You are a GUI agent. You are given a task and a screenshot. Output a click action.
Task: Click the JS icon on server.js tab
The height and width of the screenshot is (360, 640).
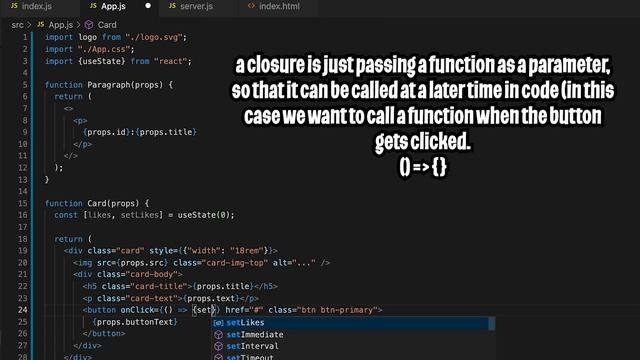[172, 6]
